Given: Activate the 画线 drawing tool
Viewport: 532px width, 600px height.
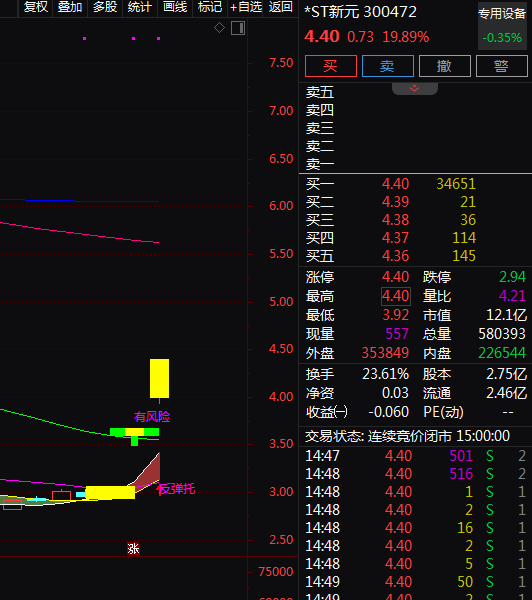Looking at the screenshot, I should click(x=175, y=7).
